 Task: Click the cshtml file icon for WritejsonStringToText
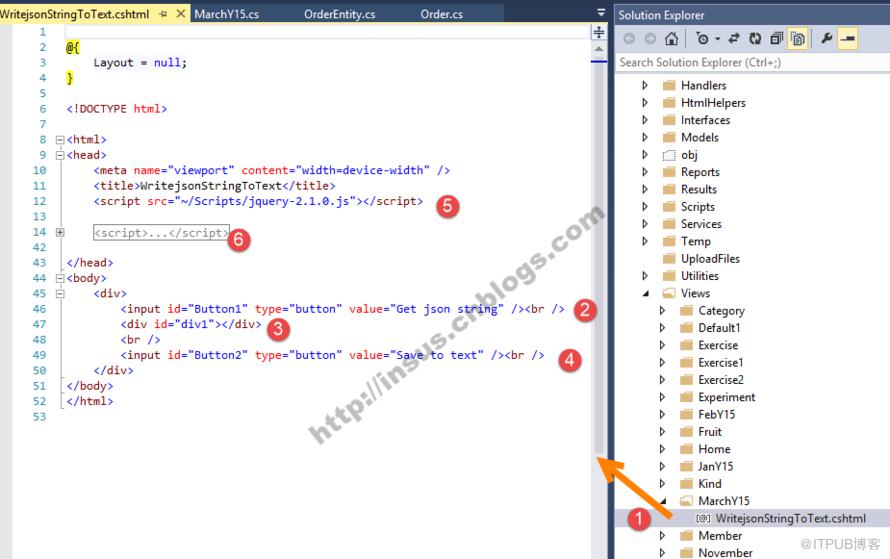[703, 518]
